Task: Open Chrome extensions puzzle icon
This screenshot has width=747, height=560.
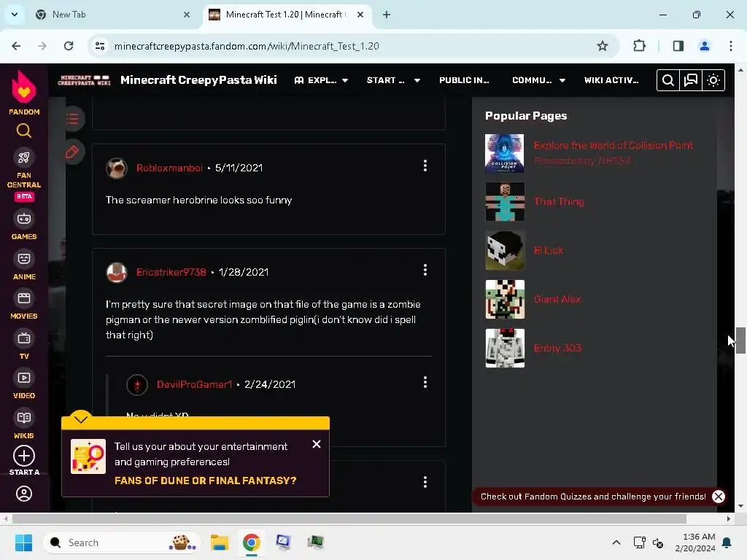Action: click(639, 46)
